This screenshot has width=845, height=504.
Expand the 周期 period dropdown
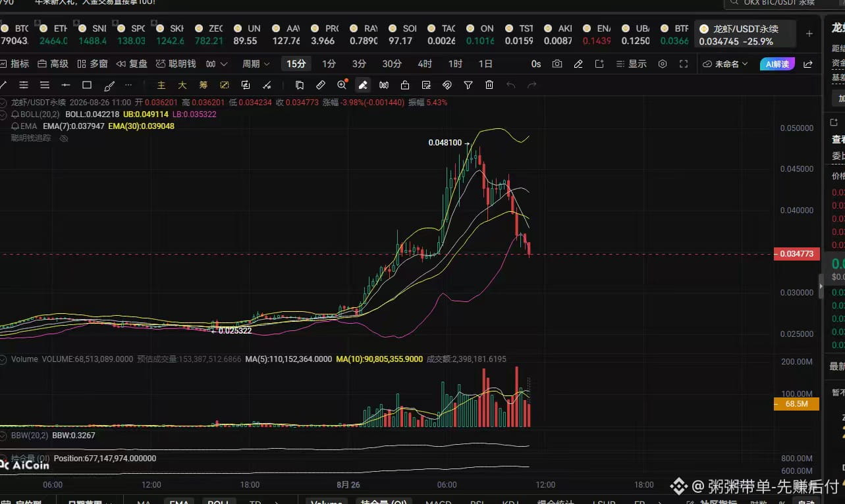pyautogui.click(x=256, y=64)
